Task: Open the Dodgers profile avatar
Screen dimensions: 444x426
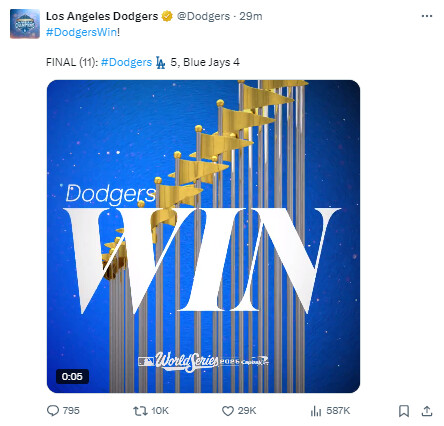Action: tap(25, 24)
